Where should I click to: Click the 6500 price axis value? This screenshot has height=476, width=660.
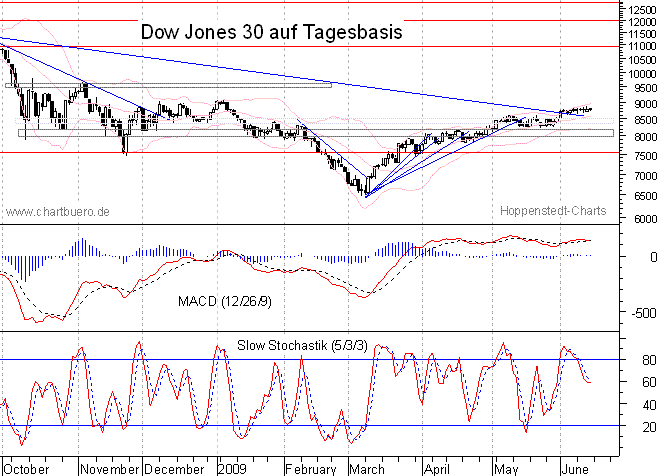tap(644, 196)
